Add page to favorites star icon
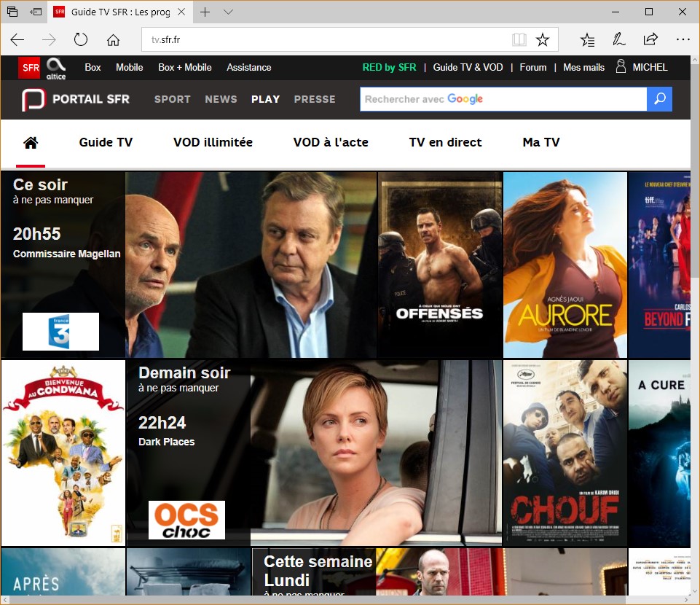Image resolution: width=700 pixels, height=605 pixels. coord(543,40)
